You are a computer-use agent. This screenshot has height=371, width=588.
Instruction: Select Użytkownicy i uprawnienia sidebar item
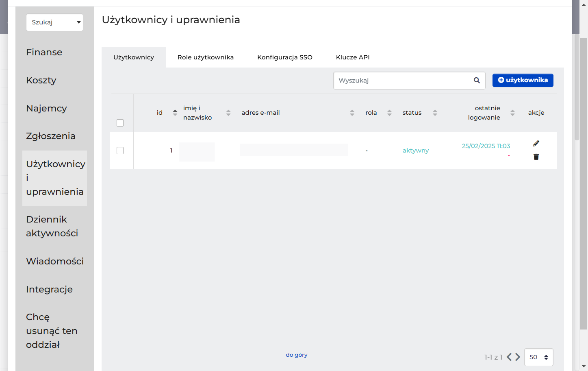coord(54,178)
